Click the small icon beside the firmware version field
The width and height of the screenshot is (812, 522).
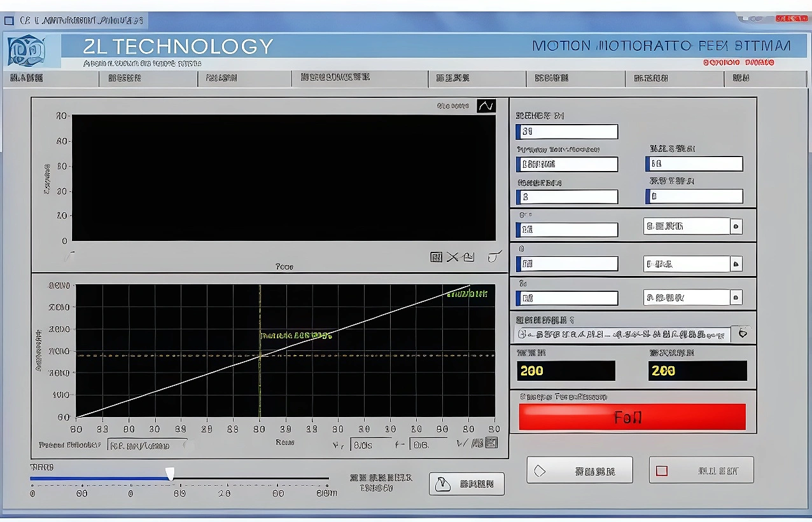743,333
